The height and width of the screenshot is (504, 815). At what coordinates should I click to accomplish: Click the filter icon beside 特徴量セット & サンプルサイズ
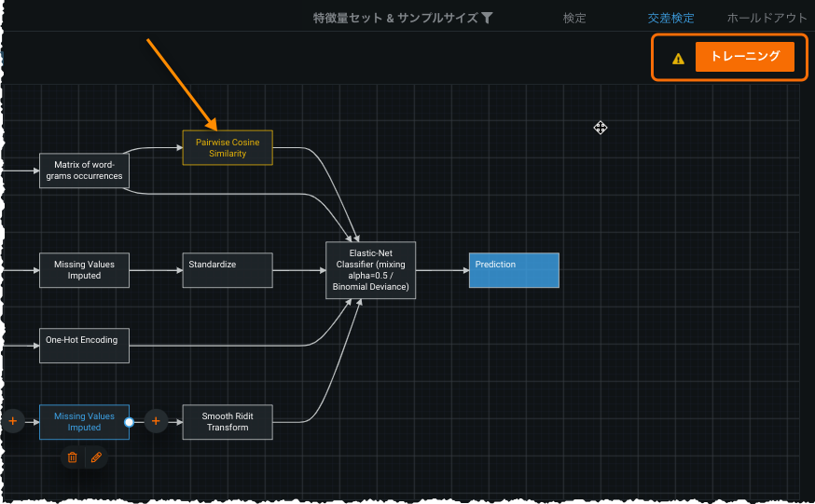click(487, 18)
